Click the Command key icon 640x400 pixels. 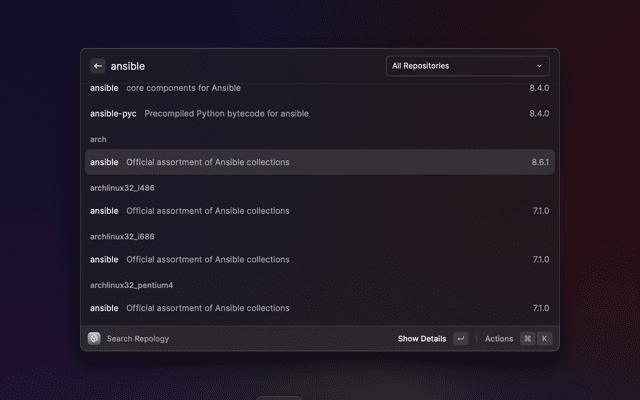coord(527,339)
